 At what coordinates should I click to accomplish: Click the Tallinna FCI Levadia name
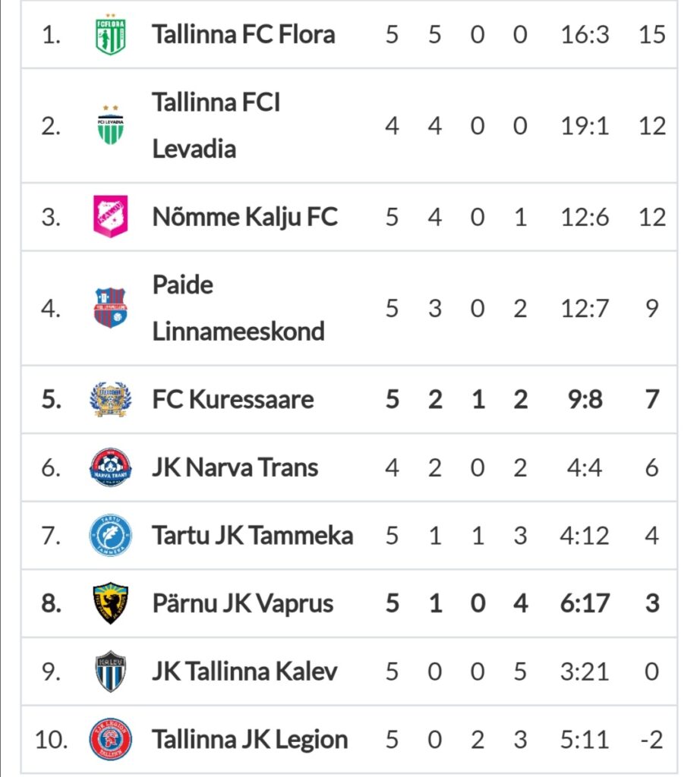click(x=216, y=125)
